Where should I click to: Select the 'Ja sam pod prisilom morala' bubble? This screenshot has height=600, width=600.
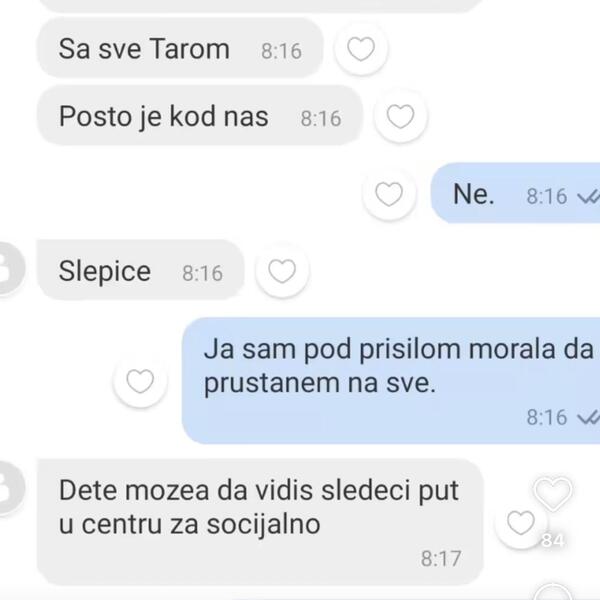click(x=391, y=380)
